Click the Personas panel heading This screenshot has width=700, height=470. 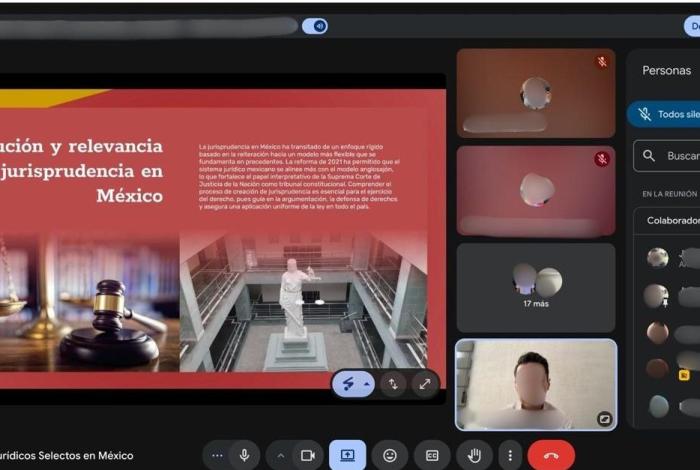[x=666, y=71]
